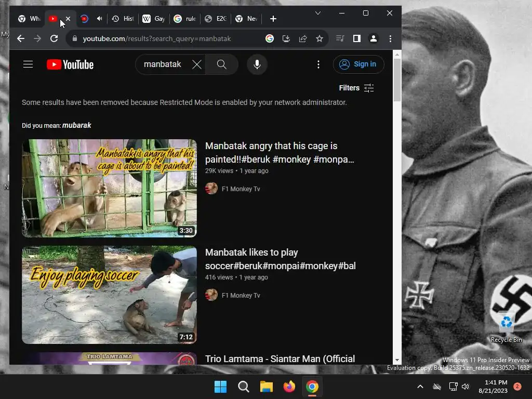Open thumbnail of soccer playing video

(x=109, y=295)
